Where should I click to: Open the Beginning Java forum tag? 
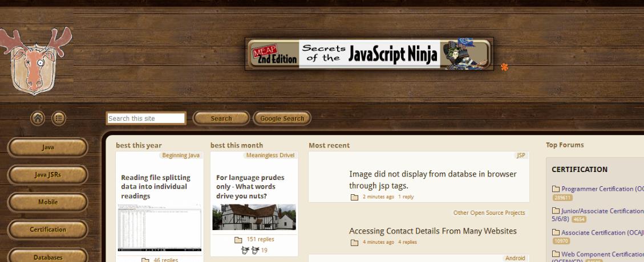181,155
